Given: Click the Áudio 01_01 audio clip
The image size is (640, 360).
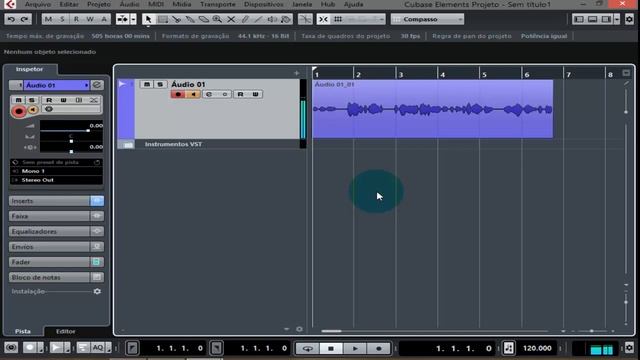Looking at the screenshot, I should click(x=433, y=109).
